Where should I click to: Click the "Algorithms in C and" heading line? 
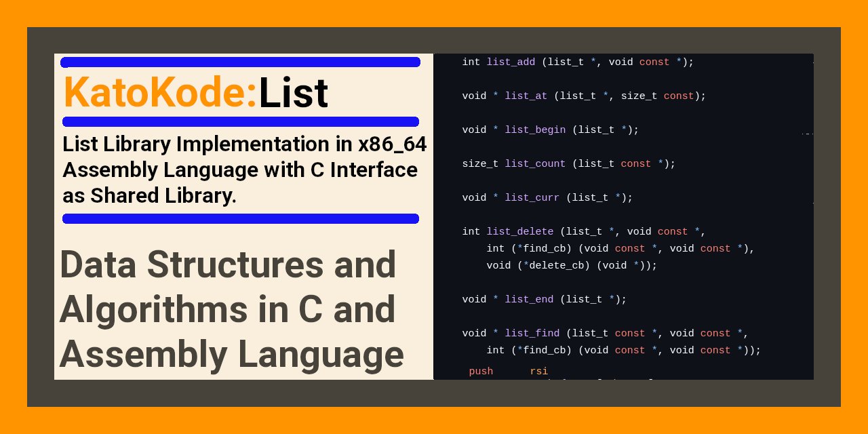click(227, 309)
